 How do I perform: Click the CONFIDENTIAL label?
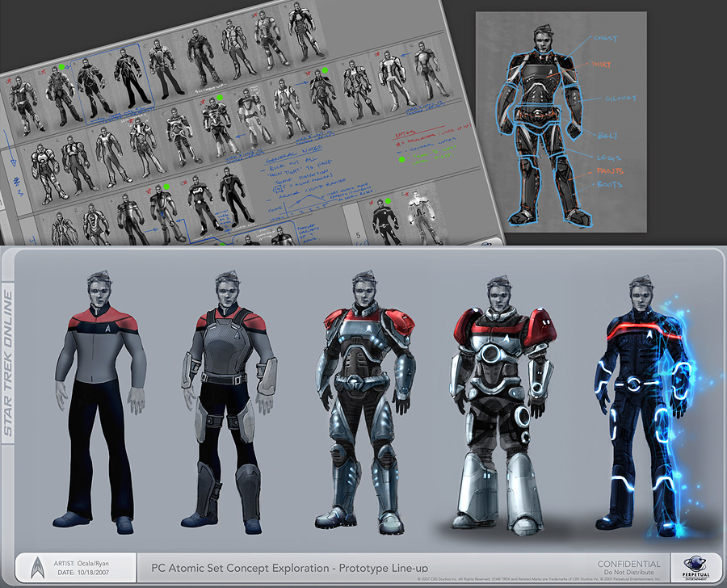(x=628, y=564)
